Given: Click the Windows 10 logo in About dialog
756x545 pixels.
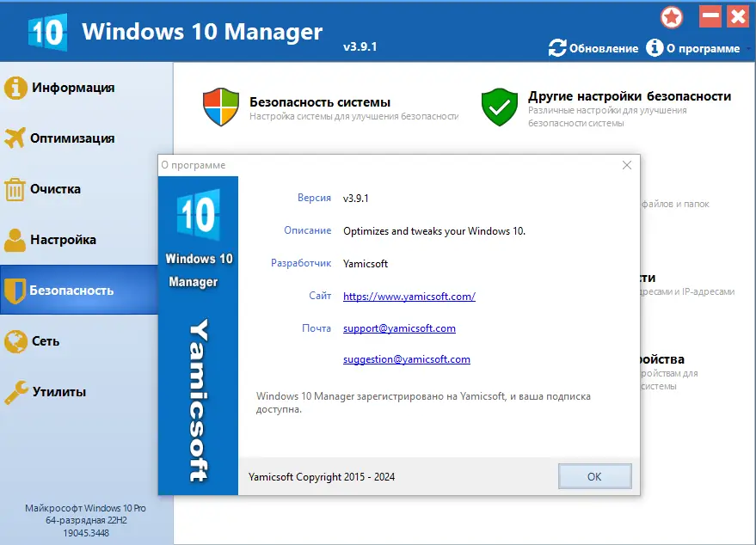Looking at the screenshot, I should (198, 214).
